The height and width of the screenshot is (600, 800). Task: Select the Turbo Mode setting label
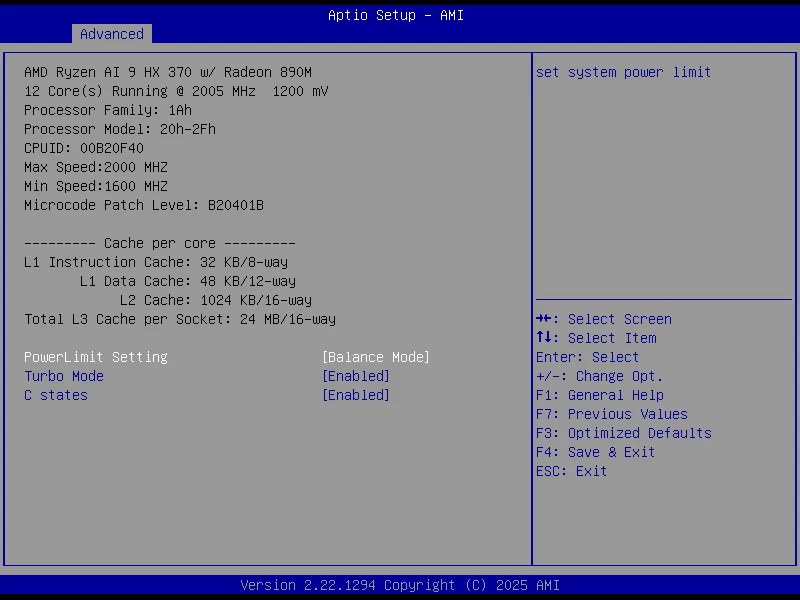coord(64,376)
